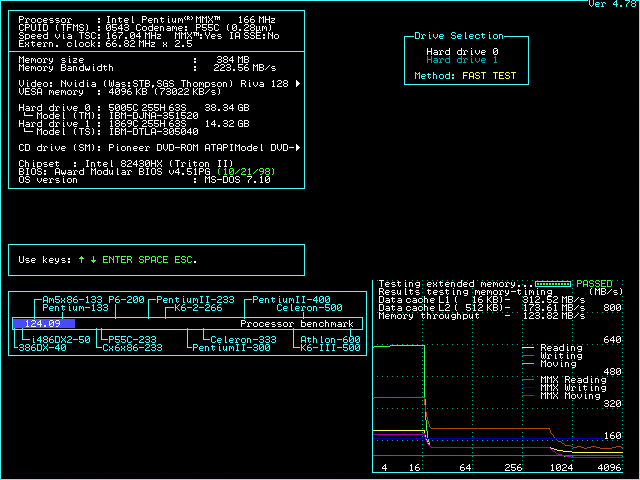Click the Memory size 384 MB value
Image resolution: width=640 pixels, height=480 pixels.
point(233,60)
